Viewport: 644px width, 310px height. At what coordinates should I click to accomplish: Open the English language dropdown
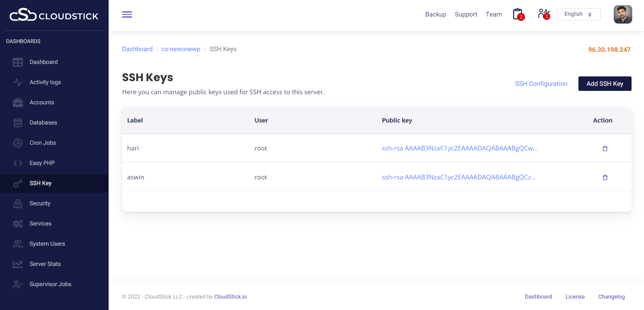pos(578,14)
